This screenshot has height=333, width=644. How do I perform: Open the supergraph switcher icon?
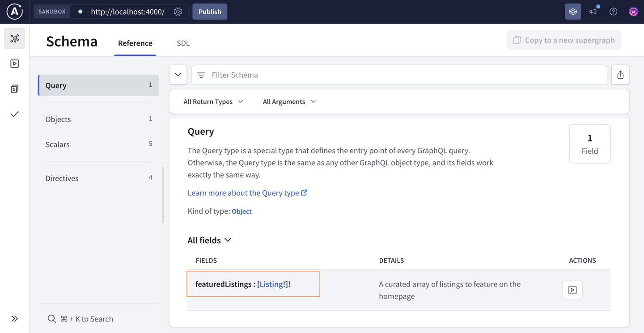pyautogui.click(x=573, y=12)
